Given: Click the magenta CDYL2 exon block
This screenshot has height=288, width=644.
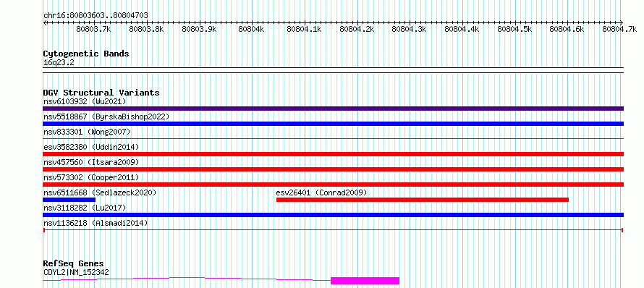Looking at the screenshot, I should 365,281.
